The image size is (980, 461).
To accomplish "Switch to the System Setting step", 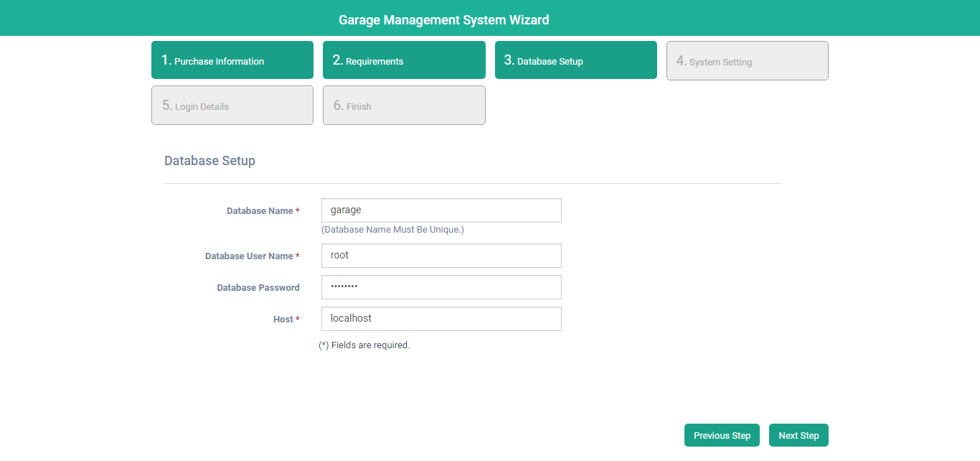I will click(x=747, y=61).
